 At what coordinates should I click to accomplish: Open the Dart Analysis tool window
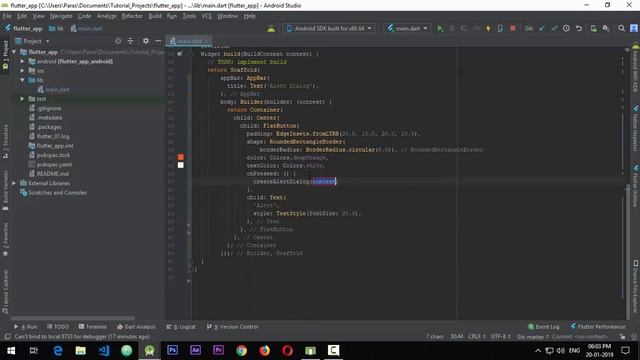136,327
